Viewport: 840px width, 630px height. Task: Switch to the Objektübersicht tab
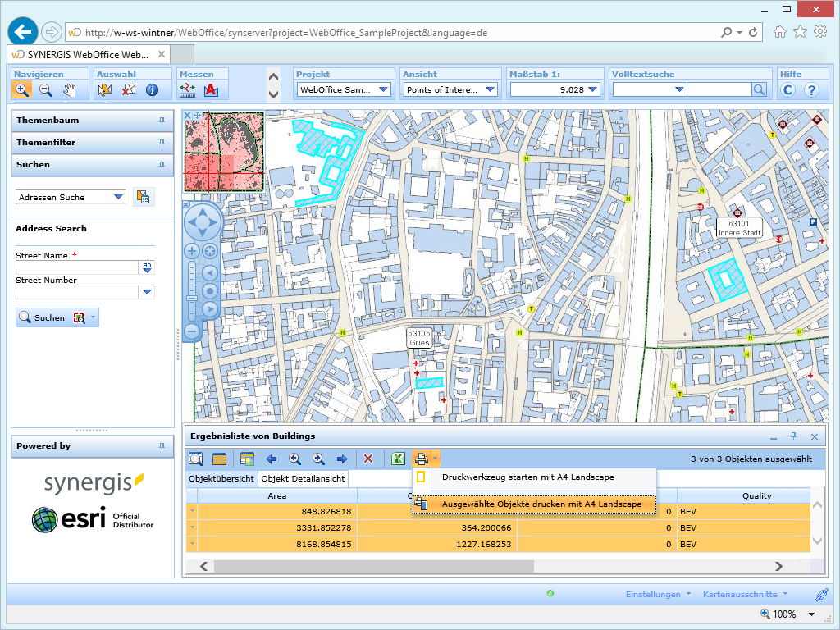(221, 478)
